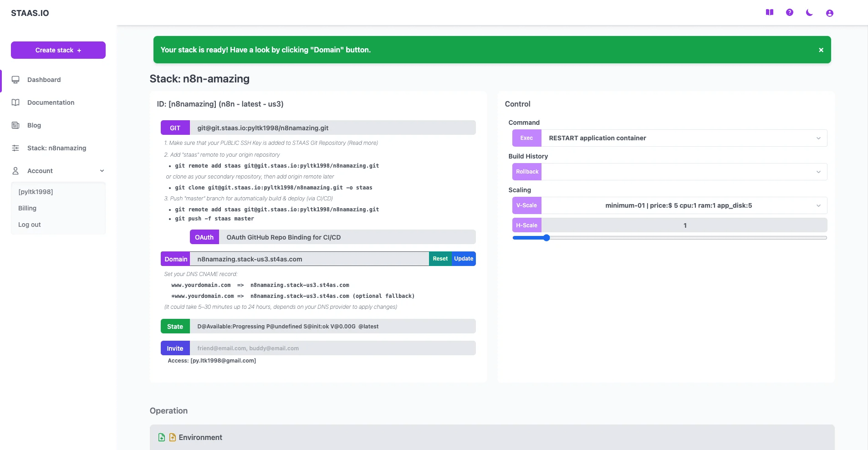868x450 pixels.
Task: Click the Reset domain button
Action: tap(440, 259)
